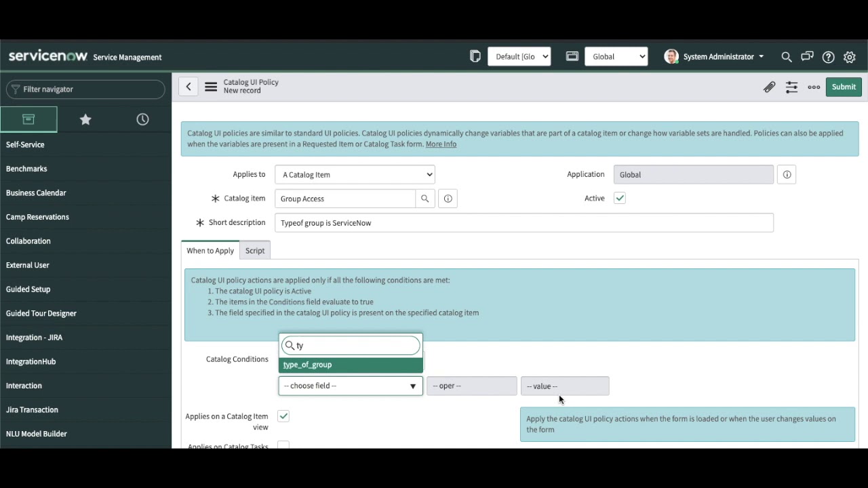The height and width of the screenshot is (488, 868).
Task: Open the Applies to dropdown
Action: click(355, 175)
